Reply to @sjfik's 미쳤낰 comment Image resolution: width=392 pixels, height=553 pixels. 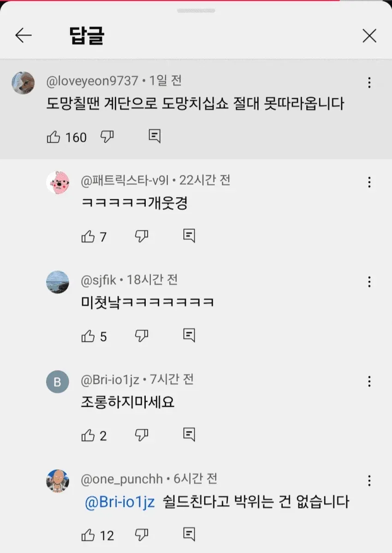tap(189, 335)
